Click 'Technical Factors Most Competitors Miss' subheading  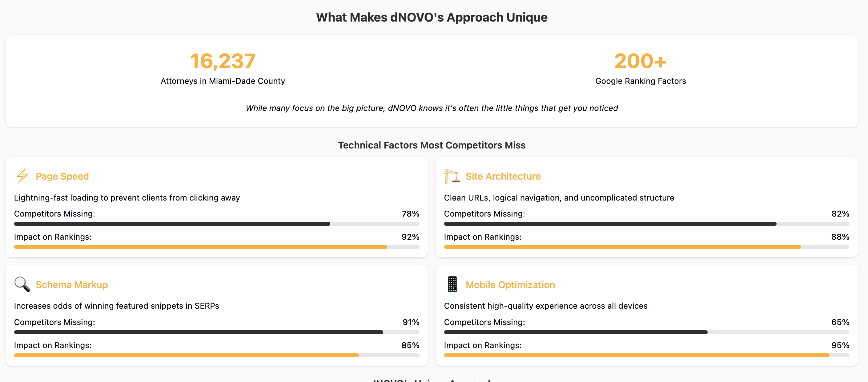[x=432, y=145]
